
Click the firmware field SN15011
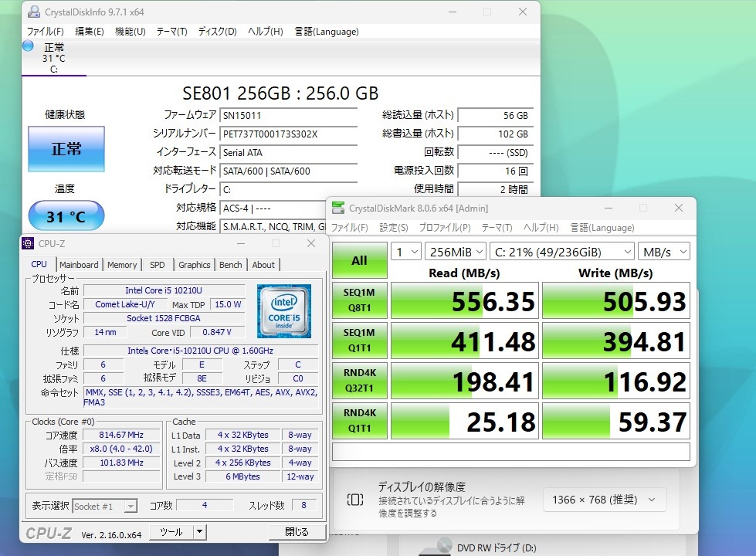[288, 116]
